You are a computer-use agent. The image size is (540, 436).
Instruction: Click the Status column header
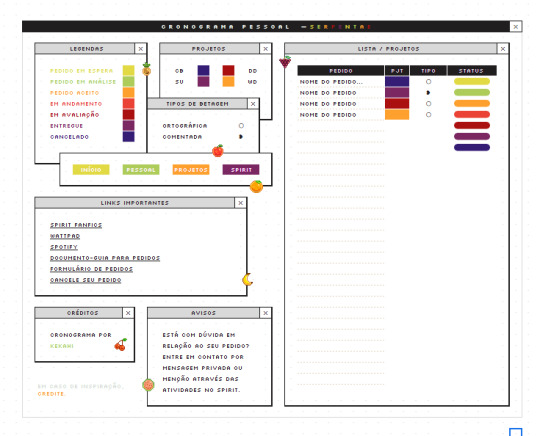point(472,71)
